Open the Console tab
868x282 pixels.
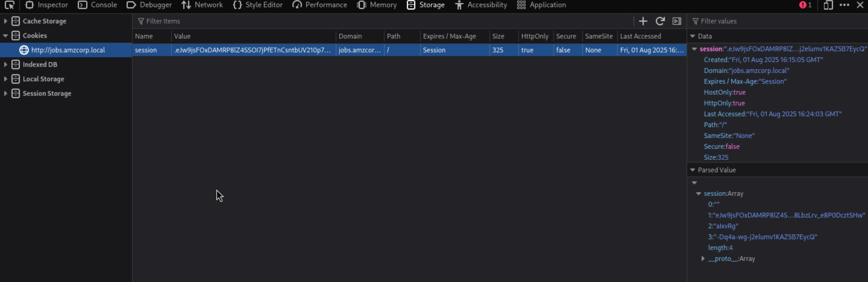click(97, 5)
